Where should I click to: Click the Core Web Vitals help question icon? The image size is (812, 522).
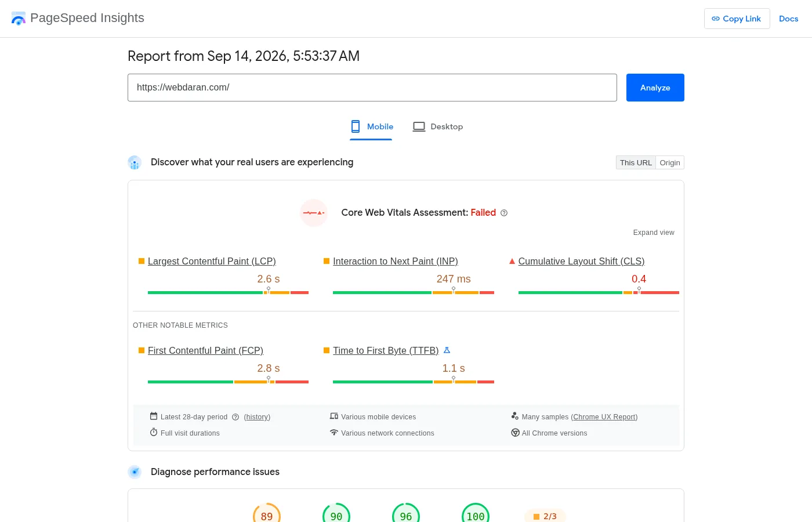[x=504, y=213]
